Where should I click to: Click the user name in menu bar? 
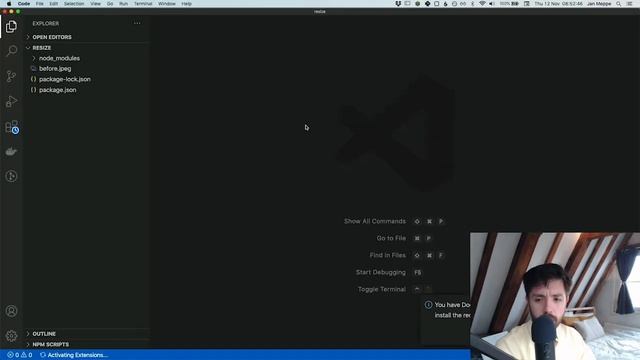click(x=599, y=4)
